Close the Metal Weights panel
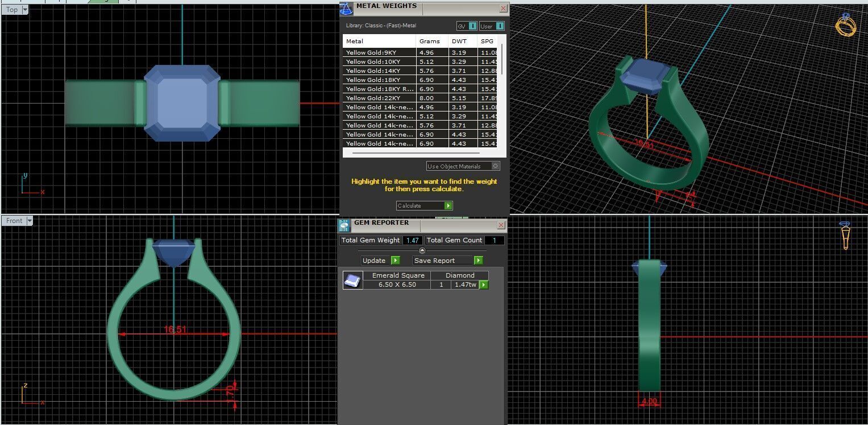Viewport: 868px width, 425px height. (x=503, y=9)
